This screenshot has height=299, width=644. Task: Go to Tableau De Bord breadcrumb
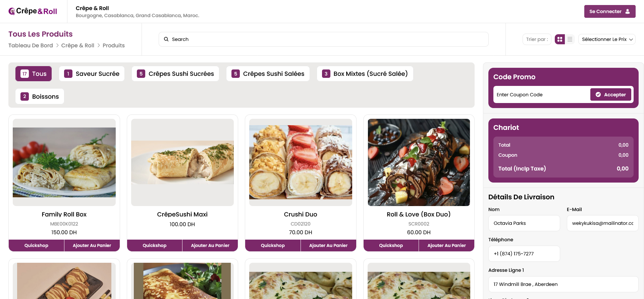[x=31, y=45]
